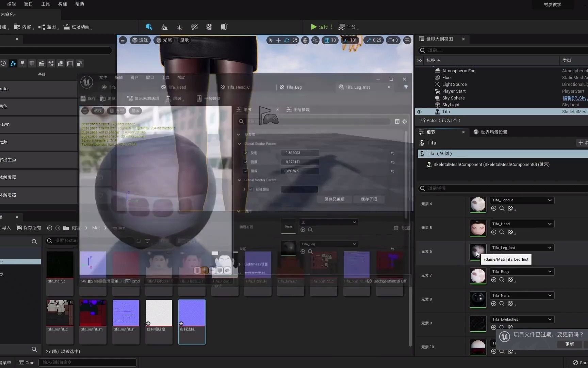This screenshot has width=588, height=368.
Task: Click the outliner visibility column eye header
Action: [x=419, y=60]
